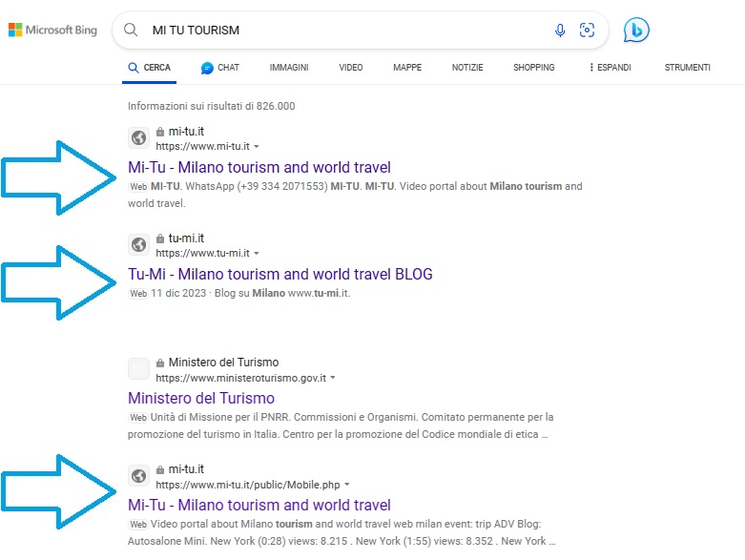This screenshot has height=560, width=745.
Task: Open first Mi-Tu - Milano tourism and world travel link
Action: pos(259,167)
